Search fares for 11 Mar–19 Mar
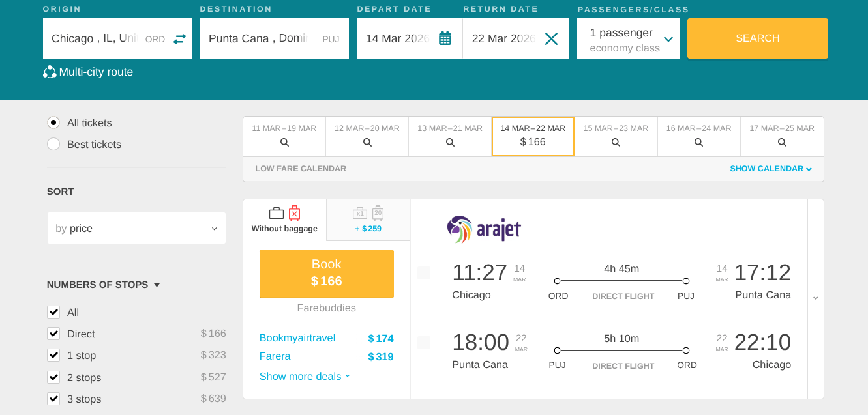The image size is (868, 415). tap(284, 136)
